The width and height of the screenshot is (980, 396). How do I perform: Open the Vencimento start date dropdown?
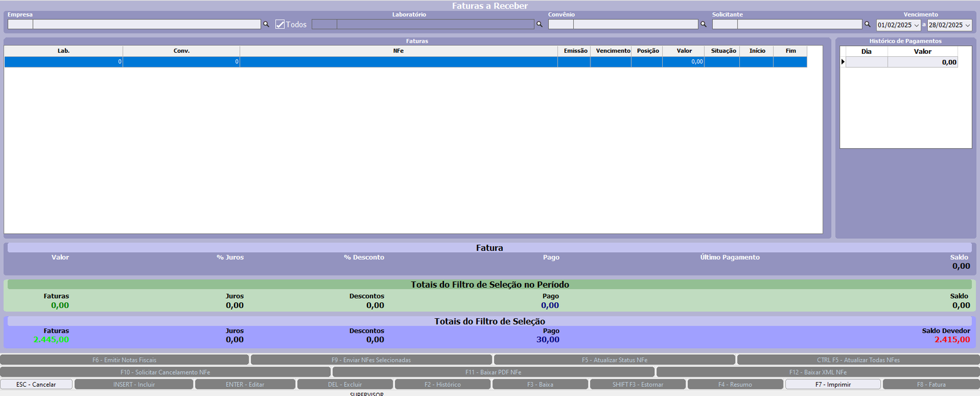pyautogui.click(x=916, y=25)
